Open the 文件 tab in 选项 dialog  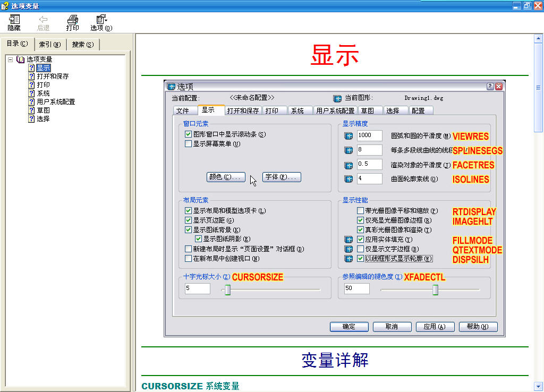click(x=185, y=110)
